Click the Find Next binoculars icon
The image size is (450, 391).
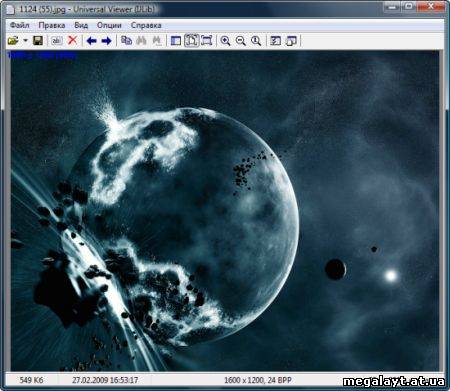tap(157, 40)
